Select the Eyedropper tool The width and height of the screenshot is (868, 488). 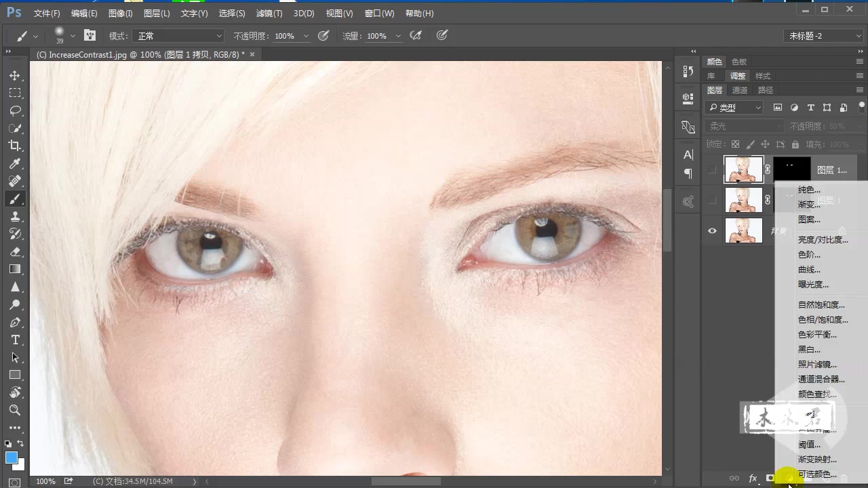point(15,163)
